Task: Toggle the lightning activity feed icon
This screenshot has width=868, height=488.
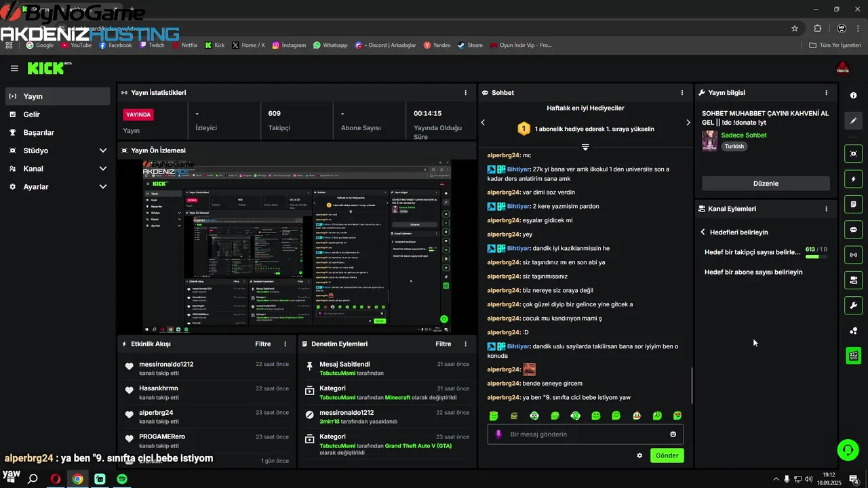Action: point(854,179)
